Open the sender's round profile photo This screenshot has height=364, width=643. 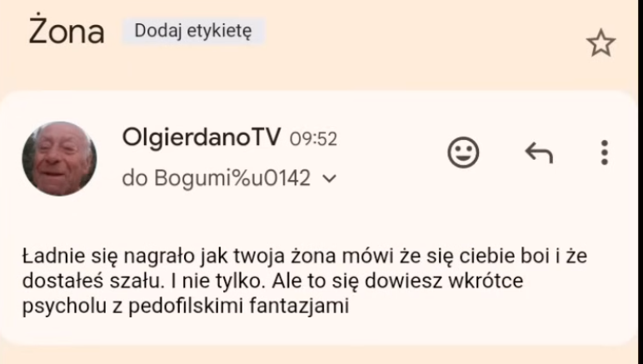click(x=59, y=158)
